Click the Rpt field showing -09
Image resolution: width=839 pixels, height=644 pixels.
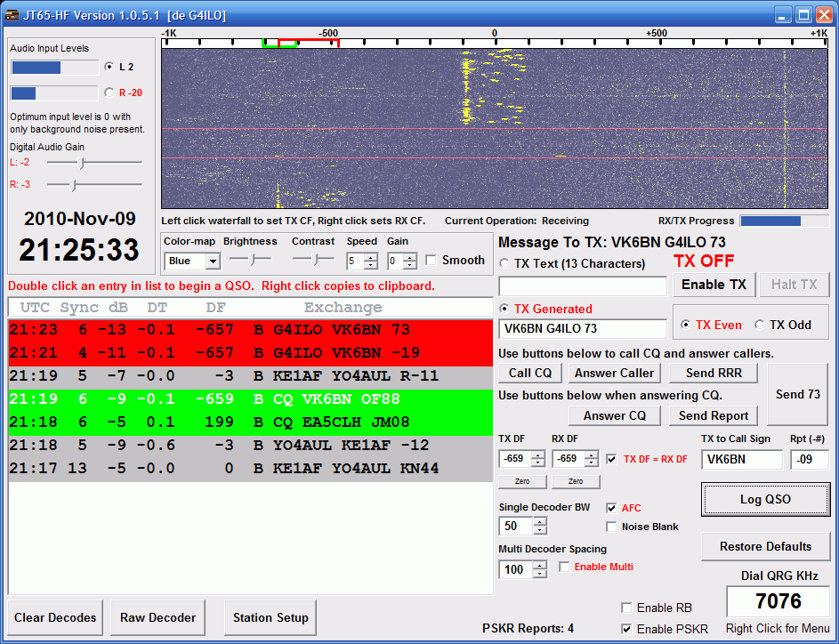tap(810, 460)
